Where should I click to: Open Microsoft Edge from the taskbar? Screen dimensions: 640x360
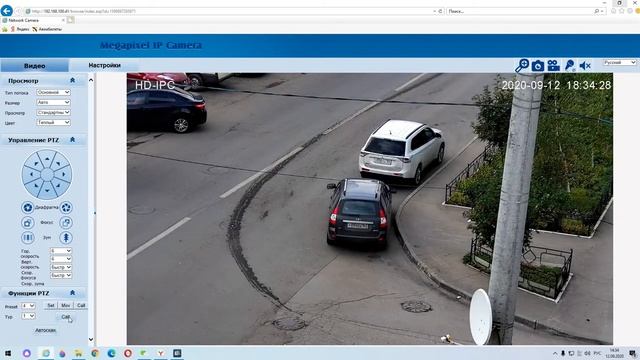click(111, 353)
